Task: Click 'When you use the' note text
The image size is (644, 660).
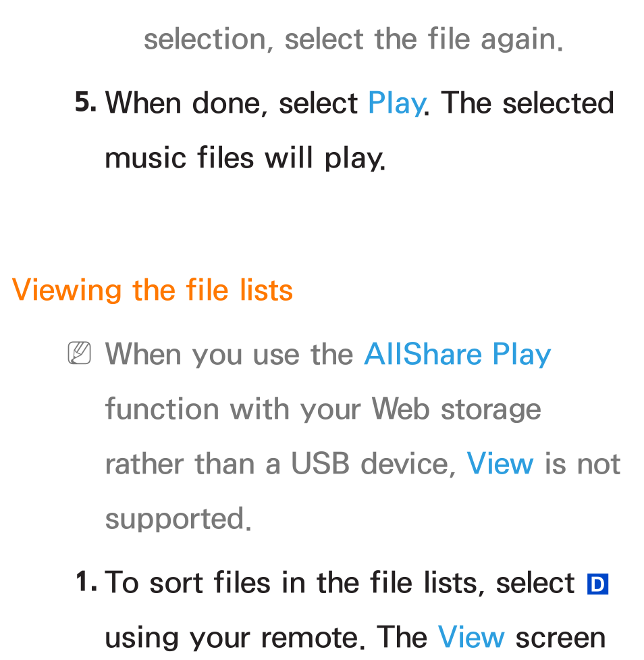Action: (x=230, y=355)
